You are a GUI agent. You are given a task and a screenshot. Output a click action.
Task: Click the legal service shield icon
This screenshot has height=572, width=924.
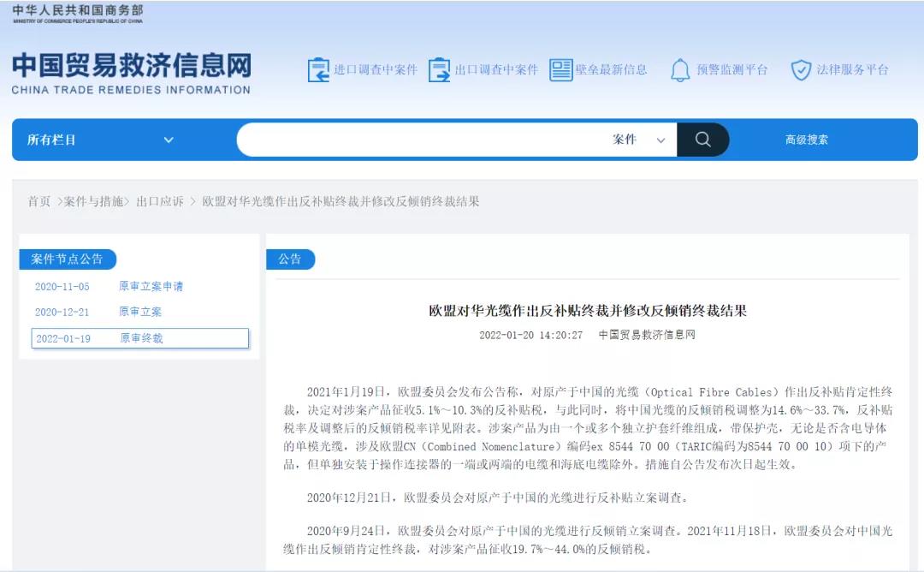pyautogui.click(x=801, y=69)
